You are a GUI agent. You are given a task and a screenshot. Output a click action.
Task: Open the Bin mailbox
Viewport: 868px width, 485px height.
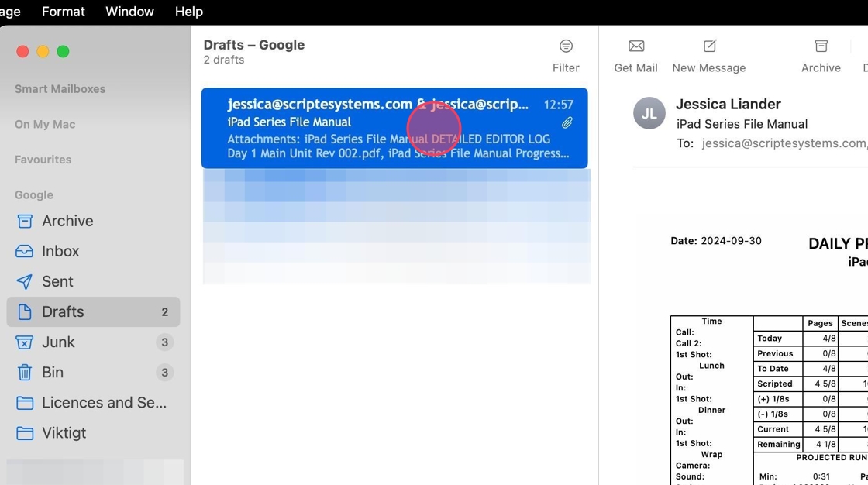click(93, 372)
